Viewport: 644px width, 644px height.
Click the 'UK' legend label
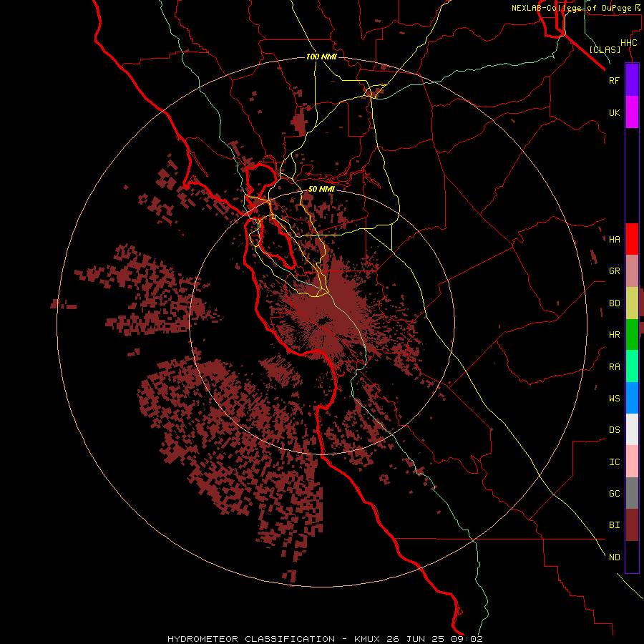614,112
